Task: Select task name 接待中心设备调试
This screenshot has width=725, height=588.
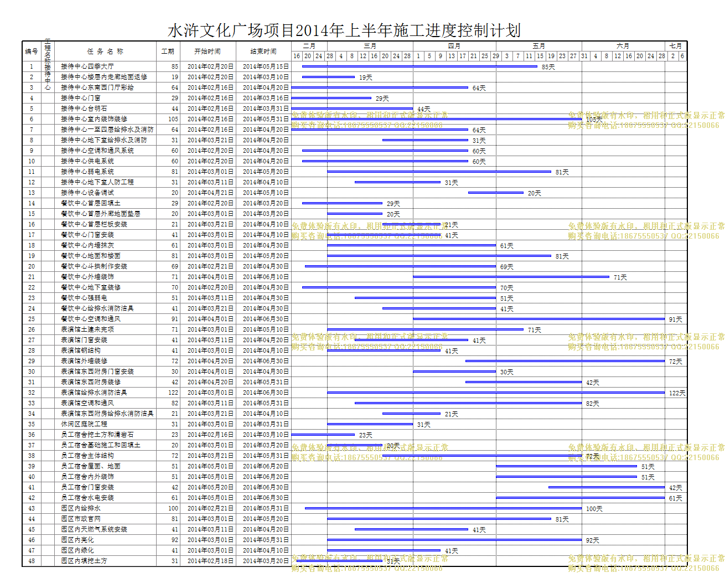Action: pyautogui.click(x=87, y=193)
